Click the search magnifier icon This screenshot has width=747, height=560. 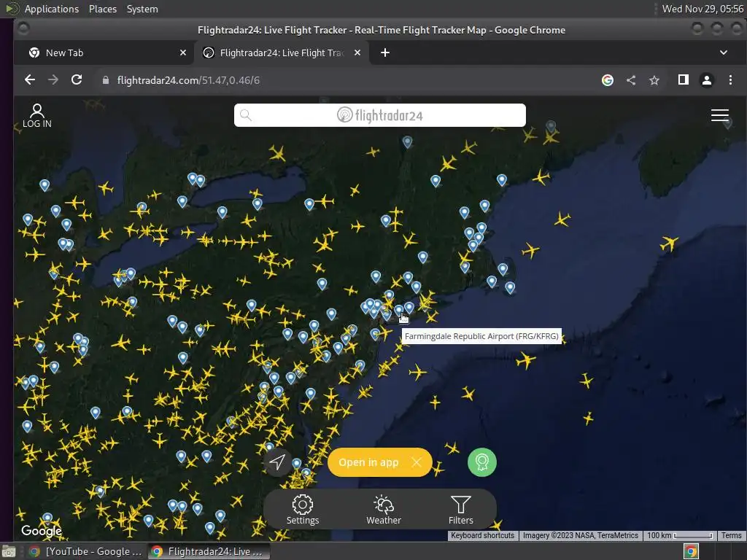click(x=246, y=115)
